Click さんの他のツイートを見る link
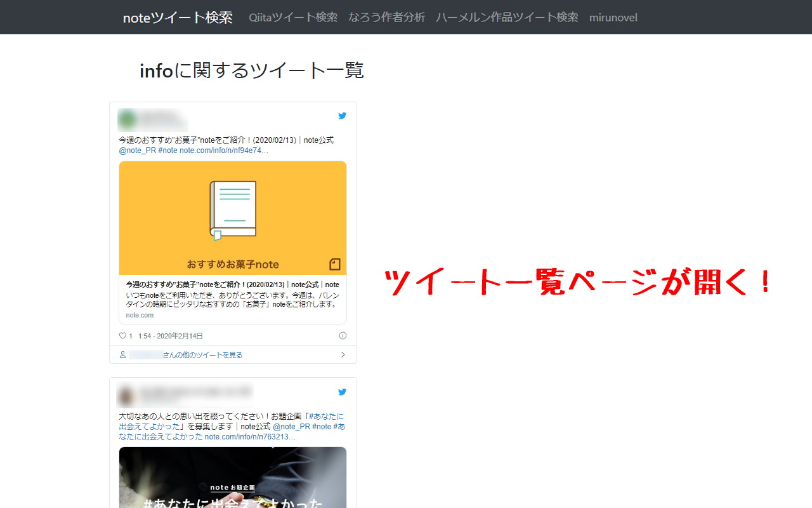The height and width of the screenshot is (508, 812). coord(202,355)
